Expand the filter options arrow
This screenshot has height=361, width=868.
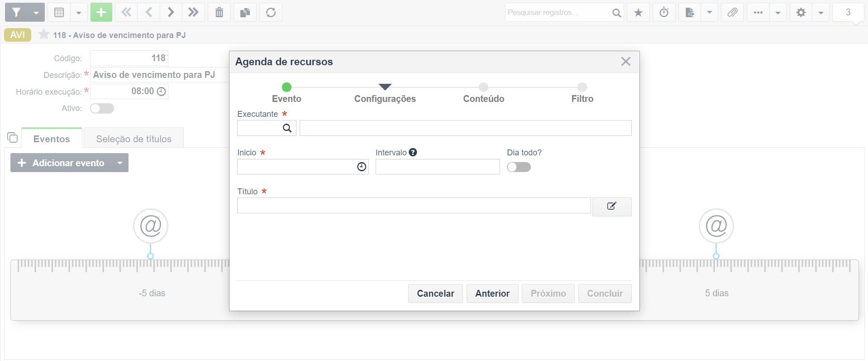(x=36, y=12)
